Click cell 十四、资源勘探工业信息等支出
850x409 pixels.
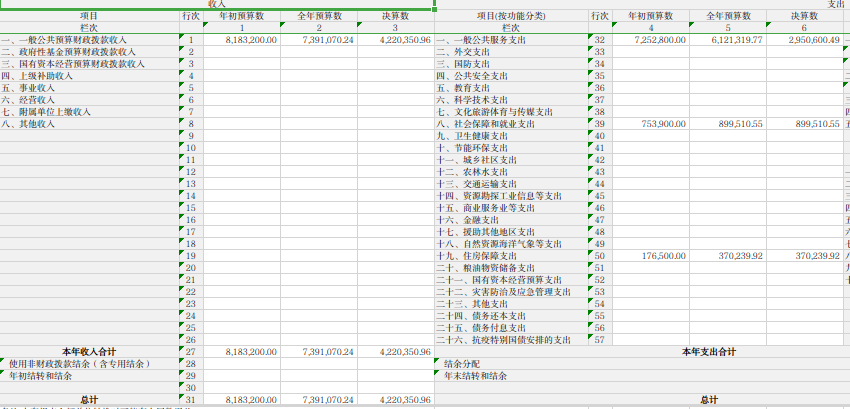(511, 196)
